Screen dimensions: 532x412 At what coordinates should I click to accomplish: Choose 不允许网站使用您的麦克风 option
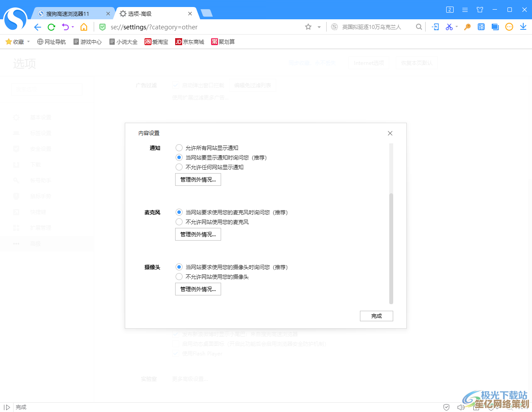(179, 222)
